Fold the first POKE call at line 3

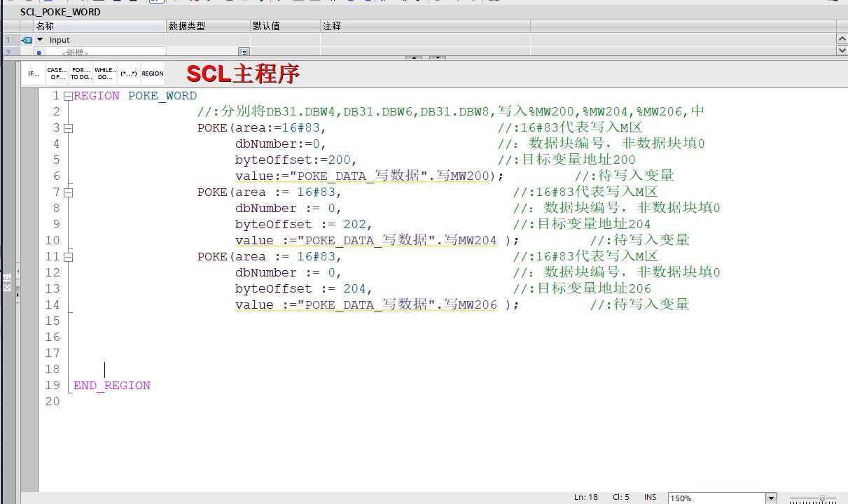tap(68, 128)
